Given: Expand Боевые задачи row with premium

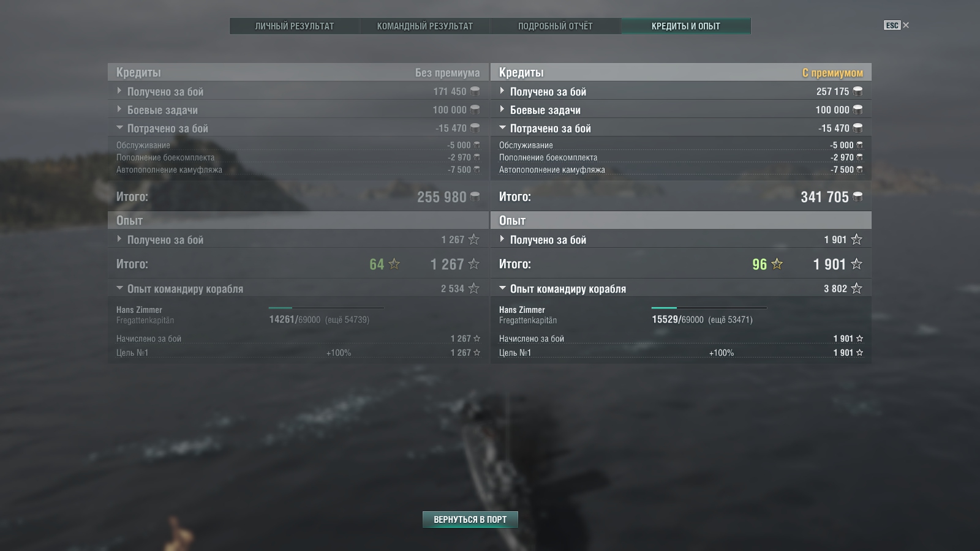Looking at the screenshot, I should (681, 110).
